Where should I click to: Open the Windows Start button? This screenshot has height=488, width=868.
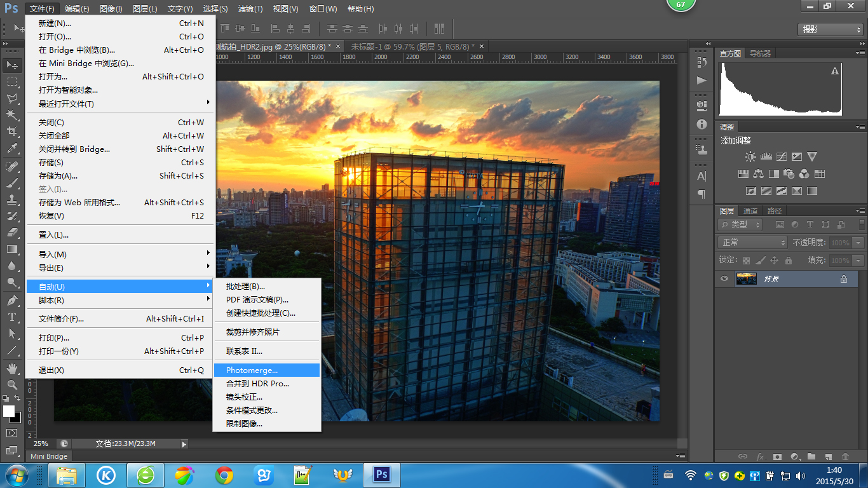click(17, 475)
